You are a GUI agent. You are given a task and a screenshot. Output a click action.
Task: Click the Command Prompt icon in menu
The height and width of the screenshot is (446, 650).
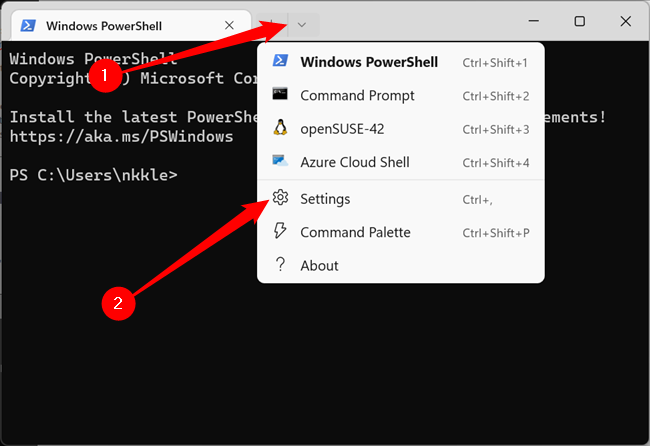click(281, 96)
